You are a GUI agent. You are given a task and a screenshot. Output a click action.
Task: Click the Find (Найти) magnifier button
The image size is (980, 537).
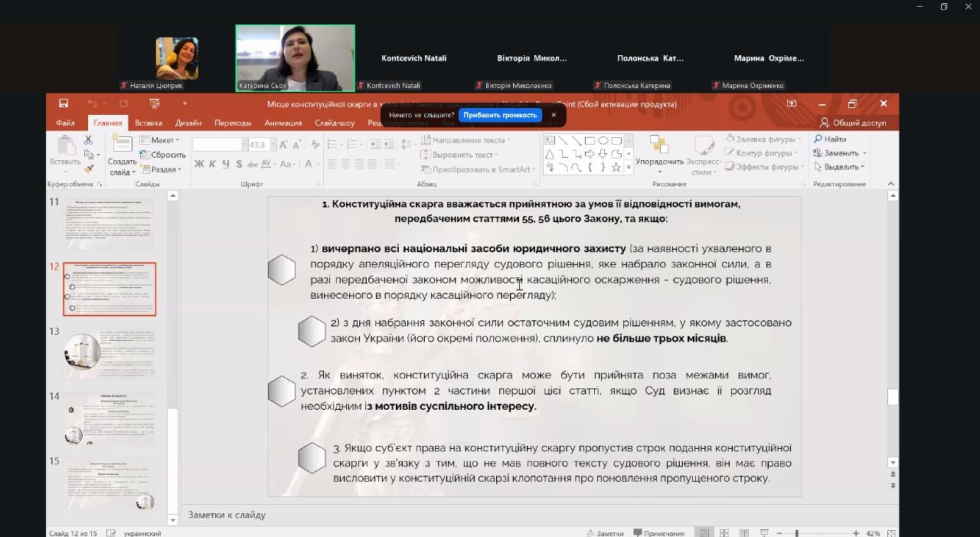point(830,139)
